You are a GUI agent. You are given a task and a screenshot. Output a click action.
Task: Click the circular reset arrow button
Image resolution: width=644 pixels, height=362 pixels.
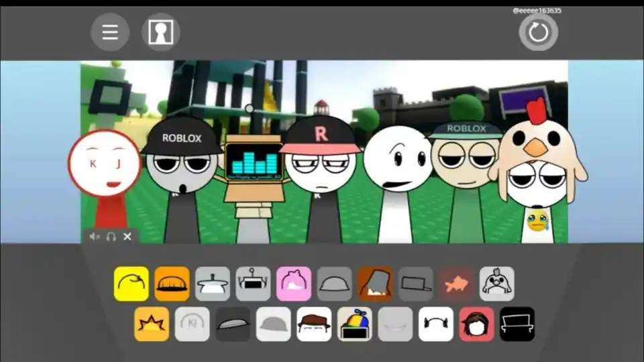(x=538, y=32)
